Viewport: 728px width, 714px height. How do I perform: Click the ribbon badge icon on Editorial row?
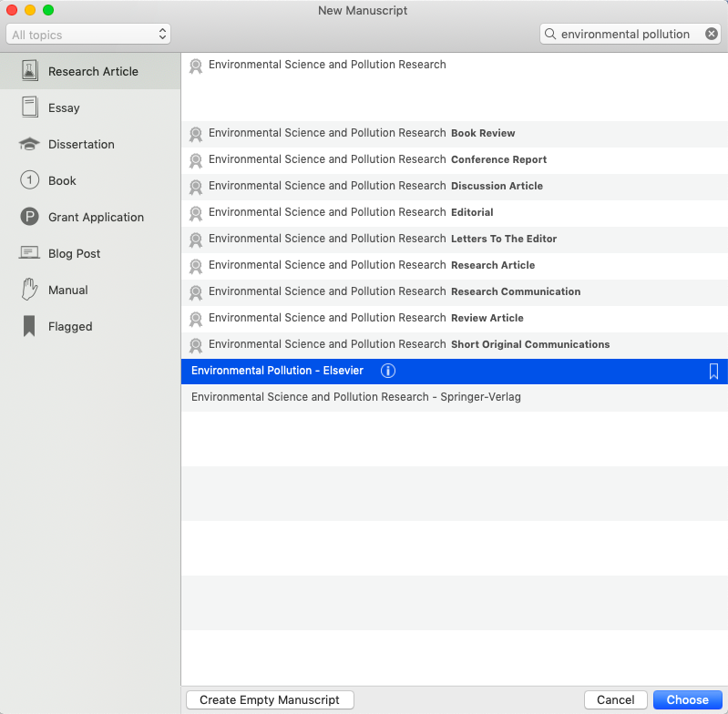point(196,214)
